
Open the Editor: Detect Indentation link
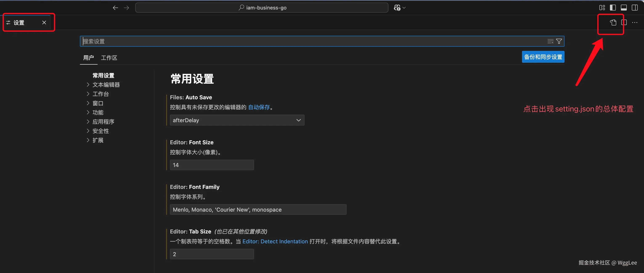click(x=275, y=241)
